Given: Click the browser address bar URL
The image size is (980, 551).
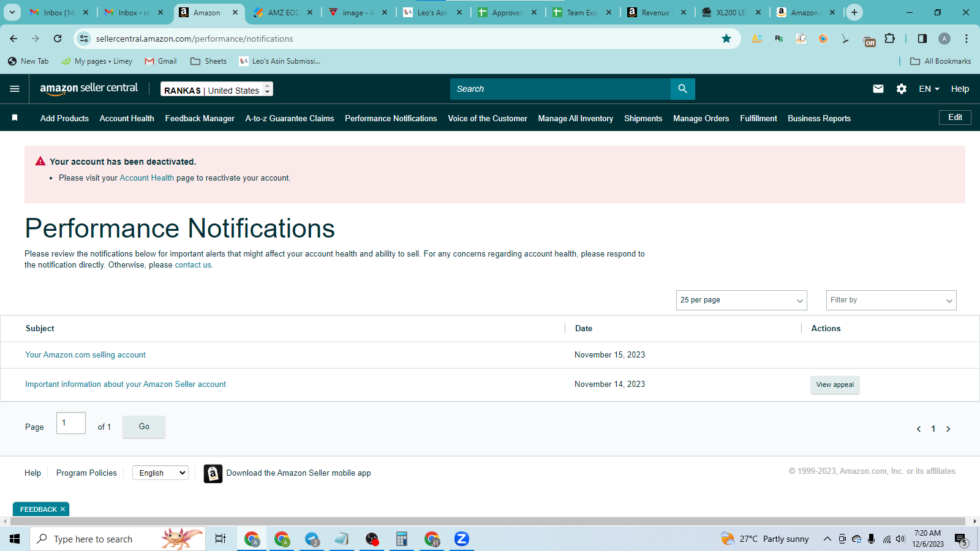Looking at the screenshot, I should pyautogui.click(x=194, y=39).
